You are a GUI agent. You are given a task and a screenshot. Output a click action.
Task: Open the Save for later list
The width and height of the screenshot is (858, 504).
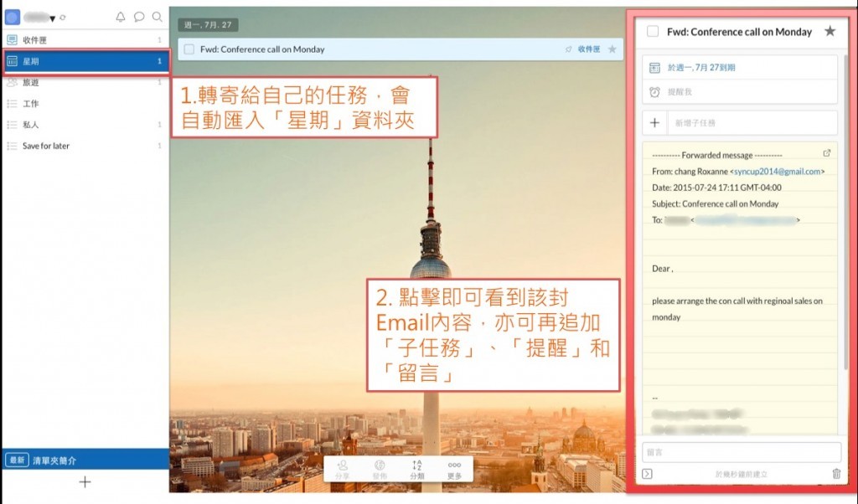(85, 146)
